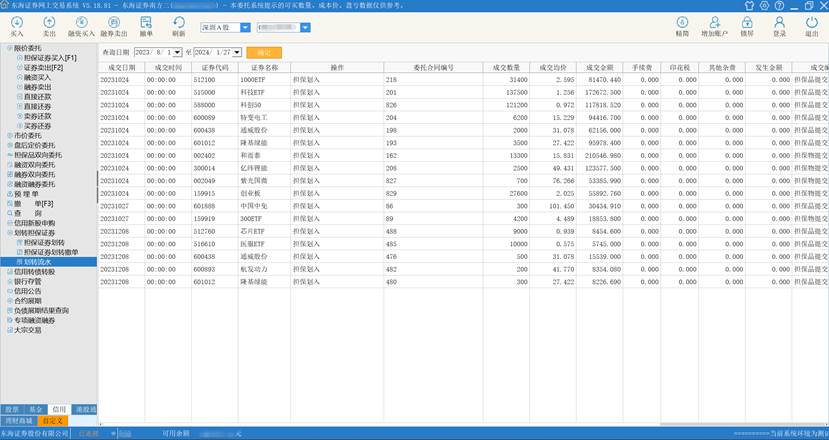This screenshot has height=440, width=829.
Task: Open the start date picker 2023/8/1
Action: [177, 52]
